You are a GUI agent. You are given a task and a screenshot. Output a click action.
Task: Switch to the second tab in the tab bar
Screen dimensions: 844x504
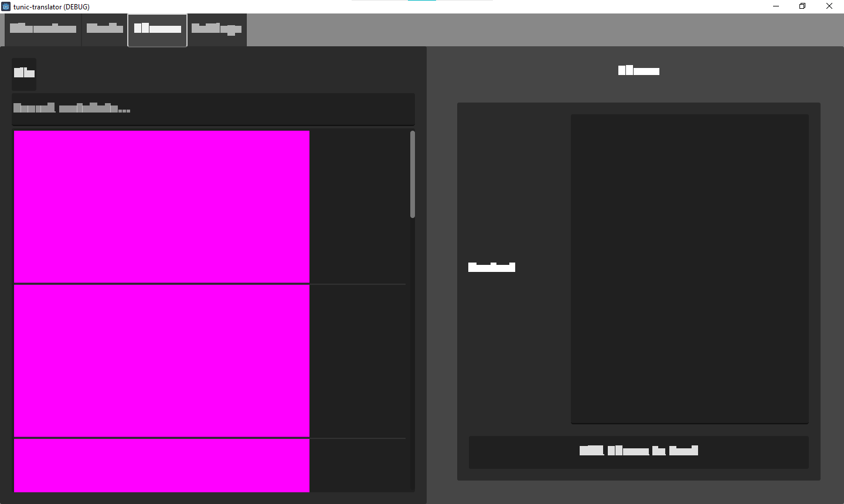pyautogui.click(x=105, y=30)
